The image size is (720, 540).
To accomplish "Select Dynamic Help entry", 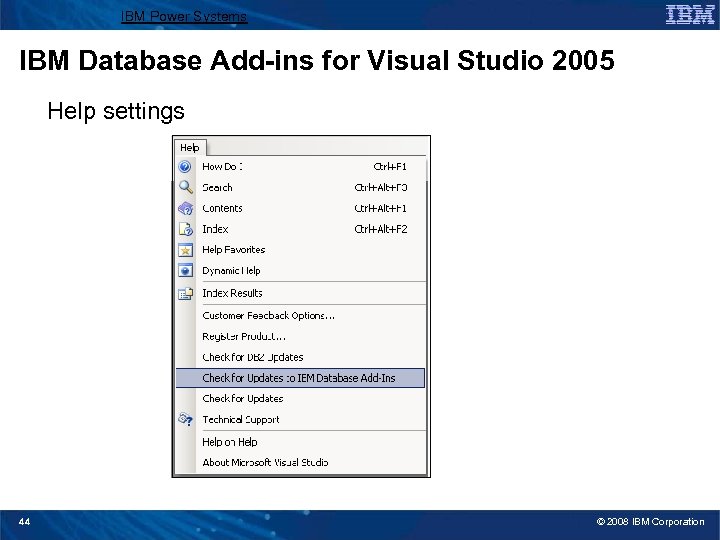I will (x=301, y=270).
